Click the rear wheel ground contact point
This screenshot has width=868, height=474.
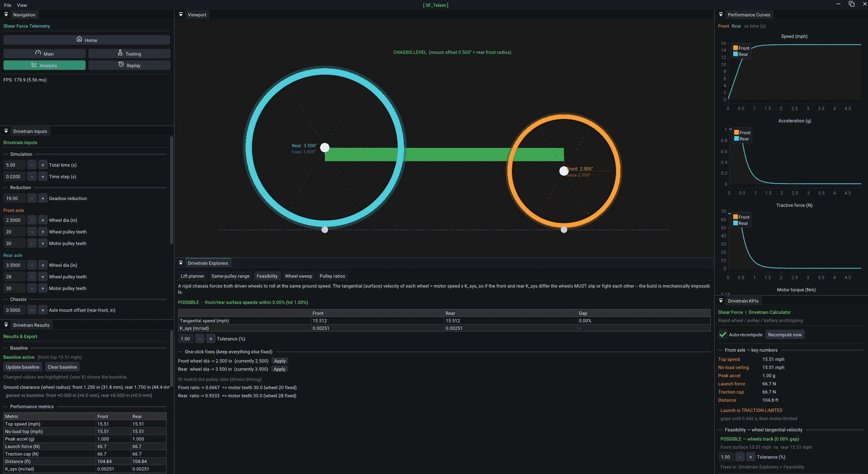[x=325, y=230]
